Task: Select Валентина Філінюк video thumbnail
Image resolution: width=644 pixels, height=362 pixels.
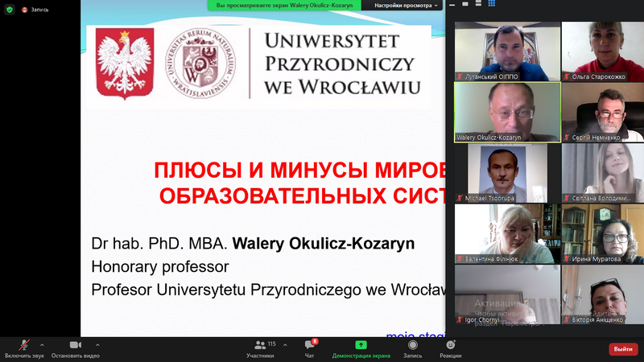Action: click(x=507, y=233)
